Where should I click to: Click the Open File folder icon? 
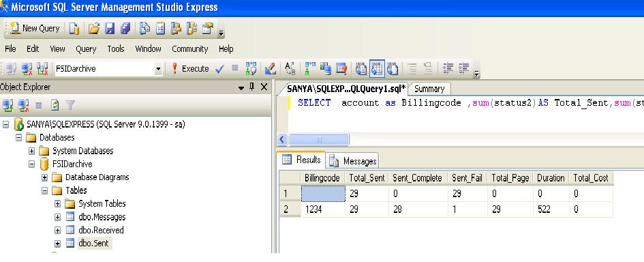(x=94, y=29)
